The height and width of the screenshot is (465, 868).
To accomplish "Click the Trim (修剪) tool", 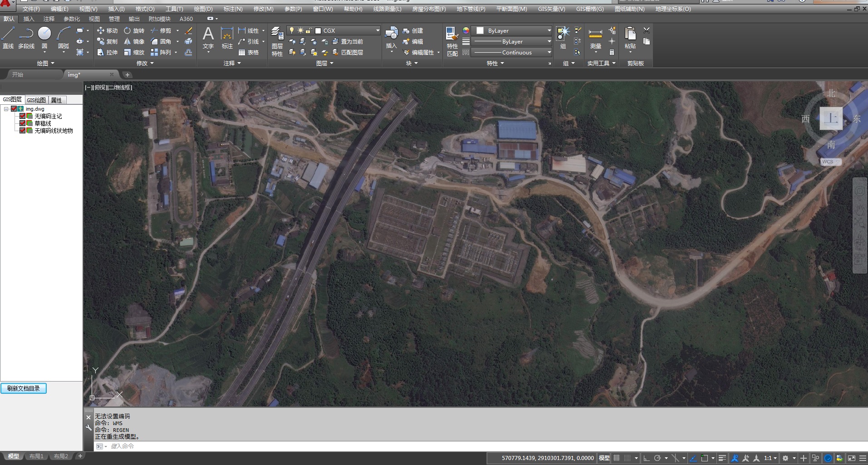I will pyautogui.click(x=161, y=30).
